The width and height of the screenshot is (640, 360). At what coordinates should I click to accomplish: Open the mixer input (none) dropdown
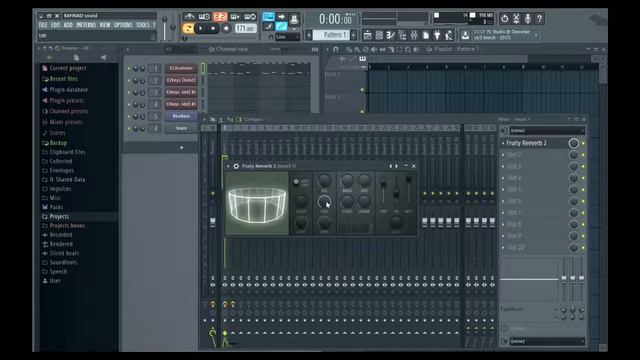point(546,131)
